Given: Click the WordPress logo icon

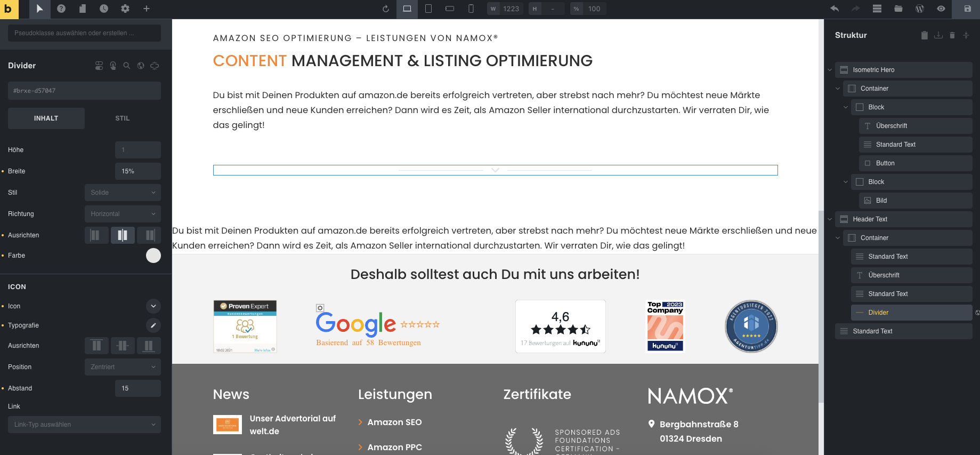Looking at the screenshot, I should coord(920,9).
